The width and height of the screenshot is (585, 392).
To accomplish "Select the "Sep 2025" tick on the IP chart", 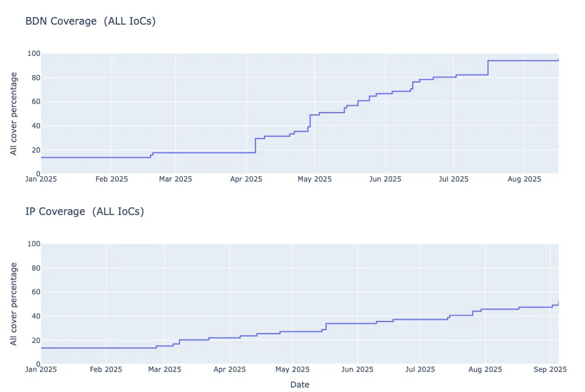I will coord(550,369).
